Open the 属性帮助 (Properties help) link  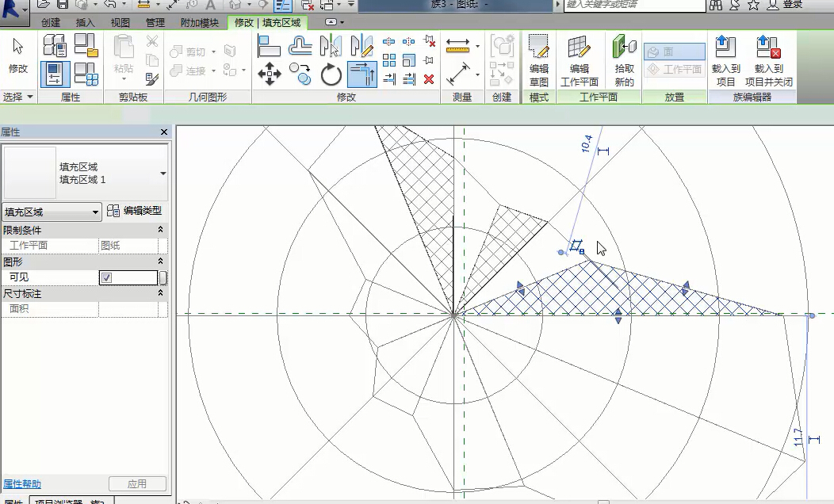(x=21, y=483)
